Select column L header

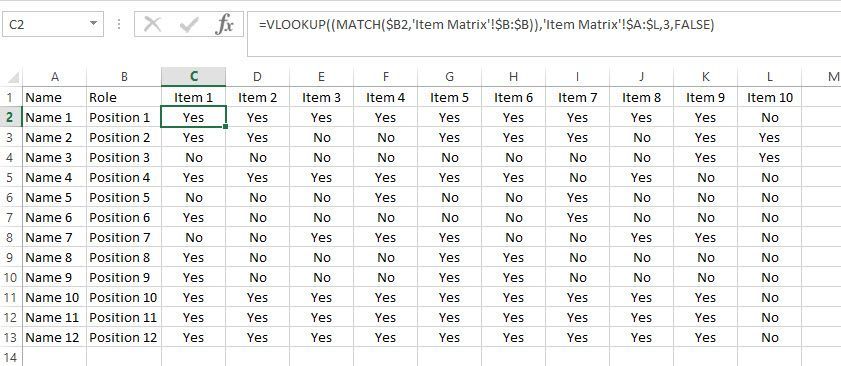pos(769,77)
